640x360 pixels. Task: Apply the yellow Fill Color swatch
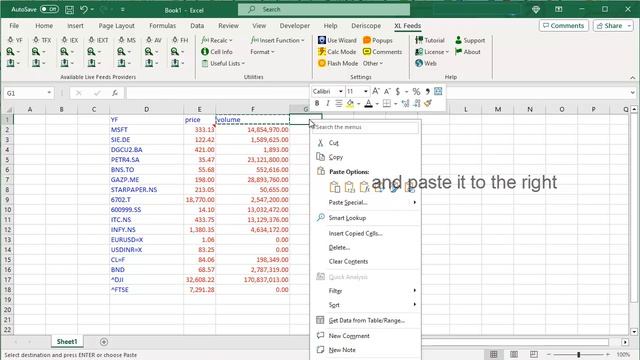coord(350,104)
